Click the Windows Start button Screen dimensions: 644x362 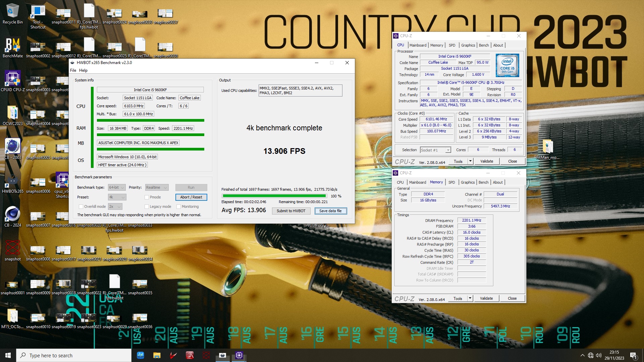click(8, 355)
